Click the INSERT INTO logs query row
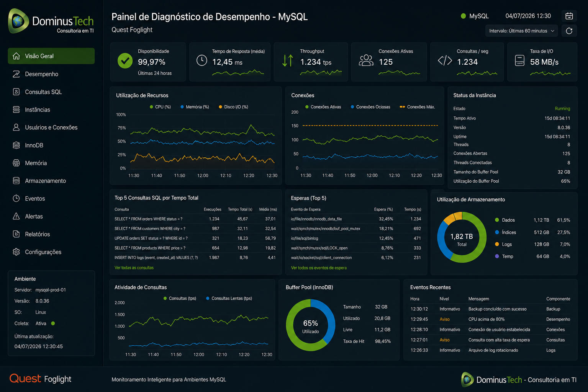This screenshot has height=392, width=588. (x=195, y=258)
